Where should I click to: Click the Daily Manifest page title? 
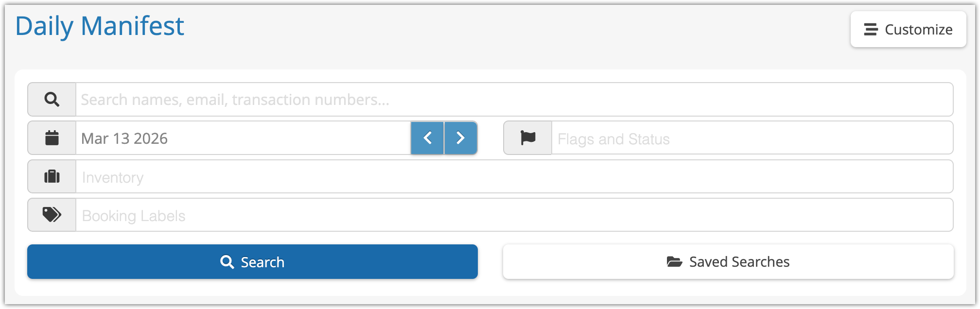tap(100, 26)
